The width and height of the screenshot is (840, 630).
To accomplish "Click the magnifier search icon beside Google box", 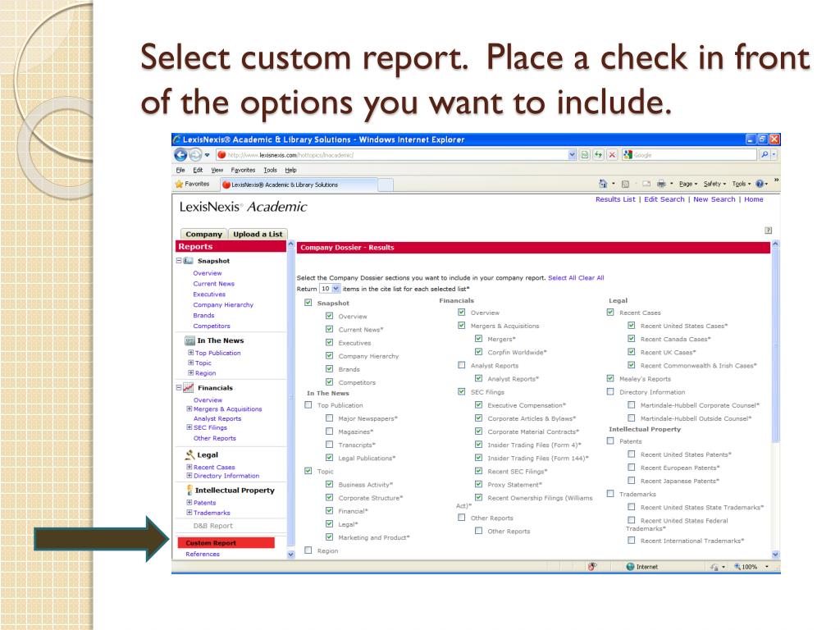I will (765, 154).
